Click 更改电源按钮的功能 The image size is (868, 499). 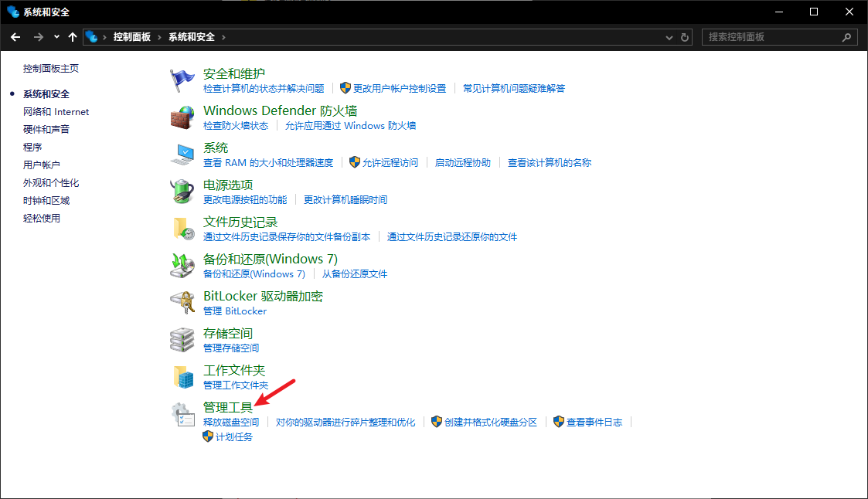click(x=245, y=200)
